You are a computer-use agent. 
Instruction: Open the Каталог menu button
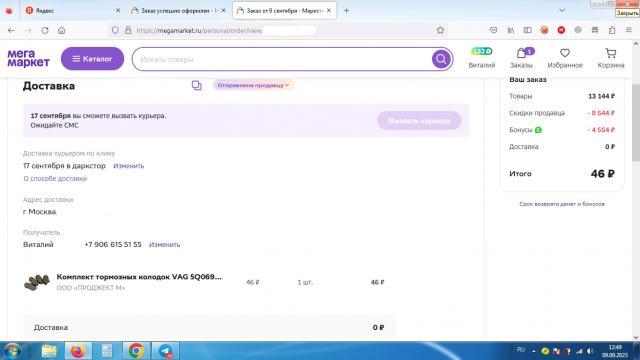pos(92,59)
